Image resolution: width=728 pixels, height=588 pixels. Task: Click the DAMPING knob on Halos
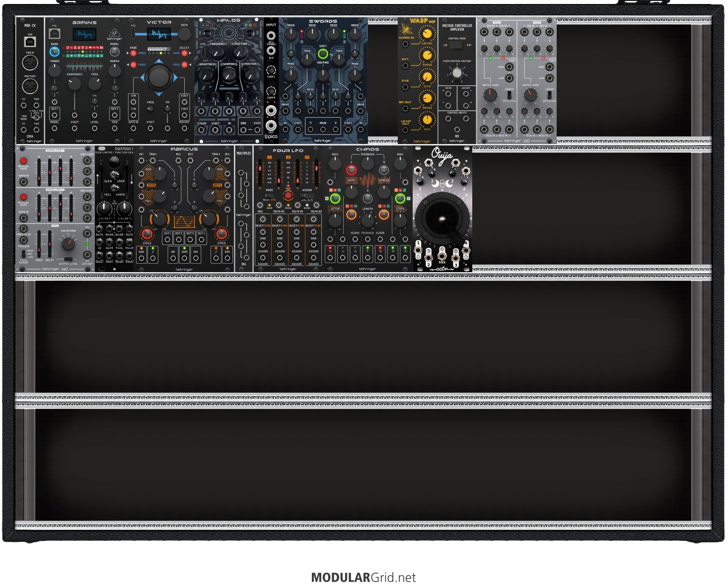pyautogui.click(x=229, y=75)
